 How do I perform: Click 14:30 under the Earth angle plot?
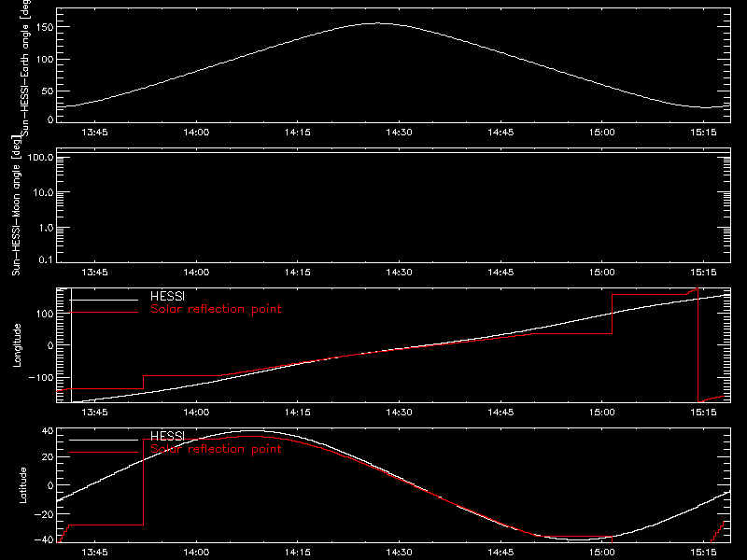point(399,133)
